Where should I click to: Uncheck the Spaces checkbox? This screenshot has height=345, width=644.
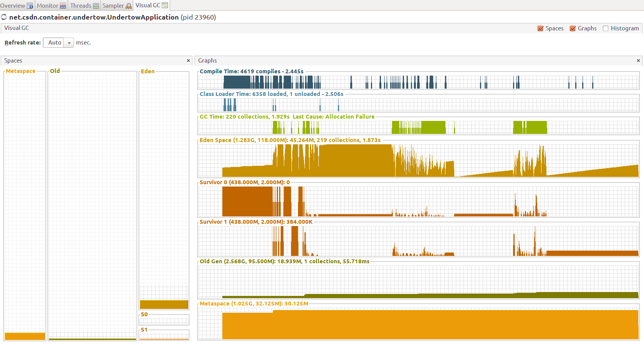(540, 28)
